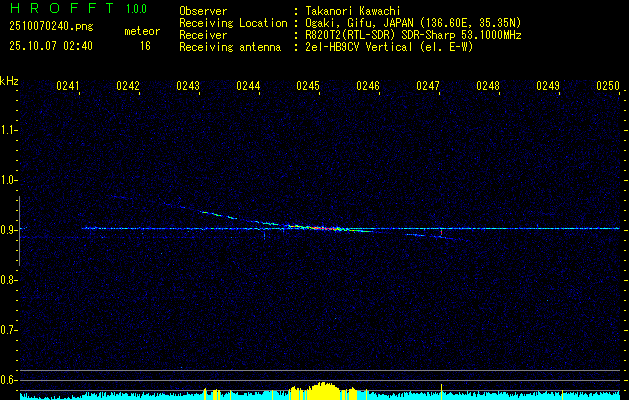Click the 0250 time marker
Screen dimensions: 629x400
[x=608, y=87]
